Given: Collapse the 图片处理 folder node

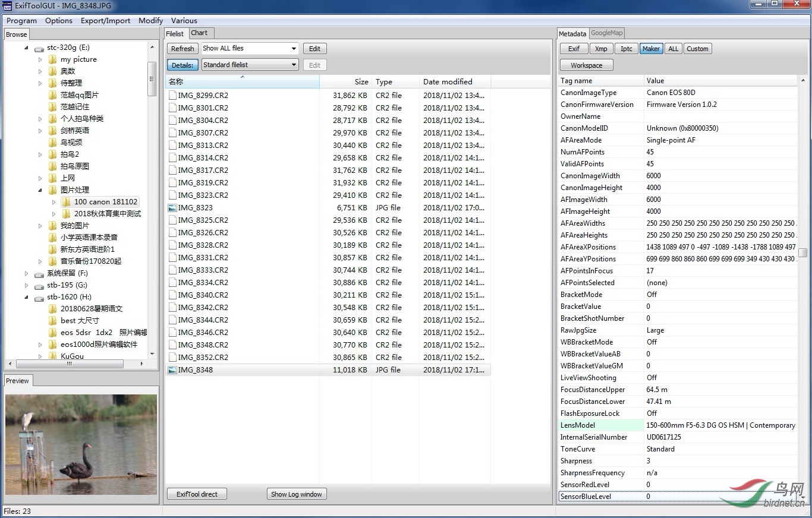Looking at the screenshot, I should tap(40, 190).
